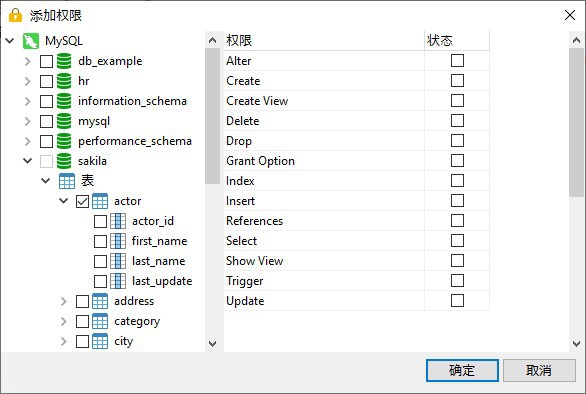Click the address table icon

click(100, 301)
